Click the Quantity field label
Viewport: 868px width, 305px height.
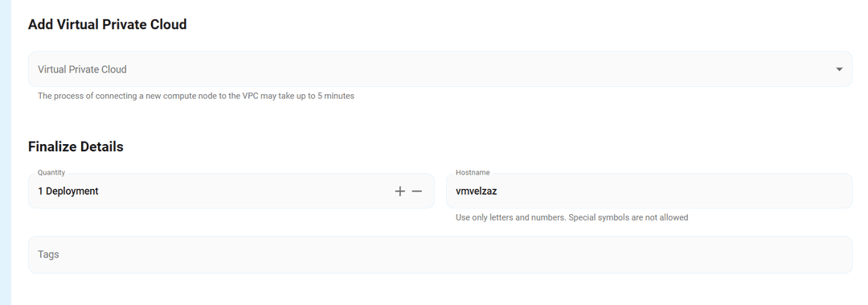coord(51,172)
